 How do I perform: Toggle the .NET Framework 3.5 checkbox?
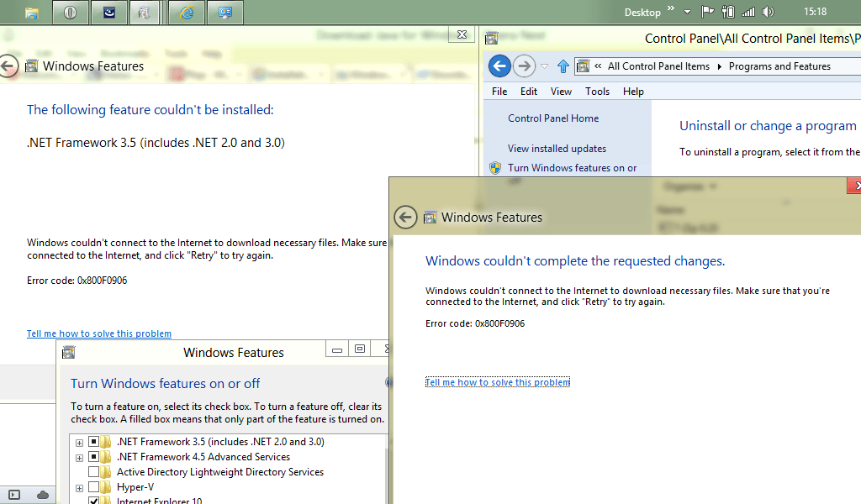(94, 442)
